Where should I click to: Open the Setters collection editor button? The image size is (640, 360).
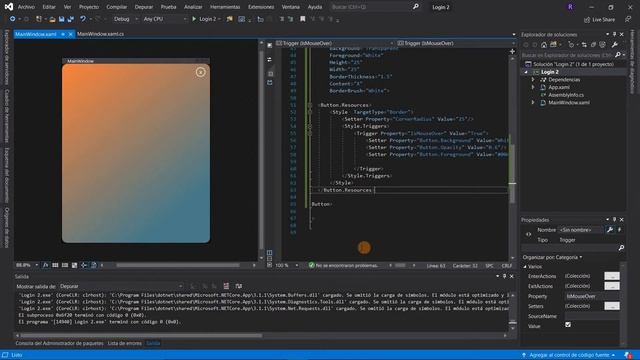pyautogui.click(x=612, y=306)
